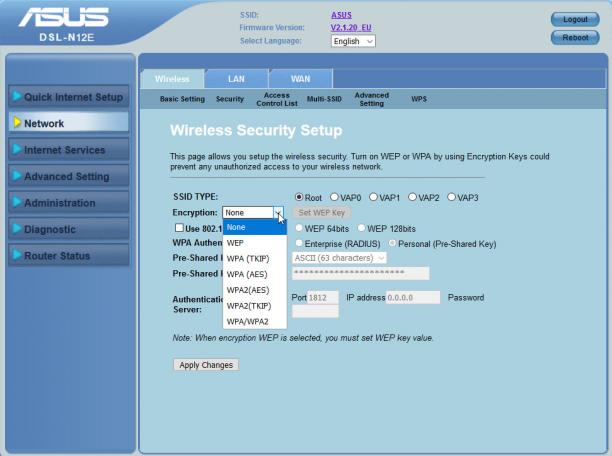The image size is (612, 456).
Task: Select the VAP3 radio button
Action: [451, 197]
